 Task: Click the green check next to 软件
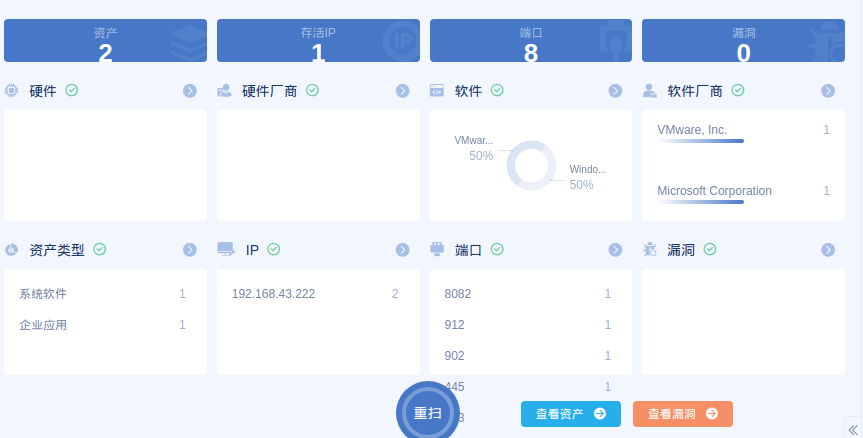(497, 90)
